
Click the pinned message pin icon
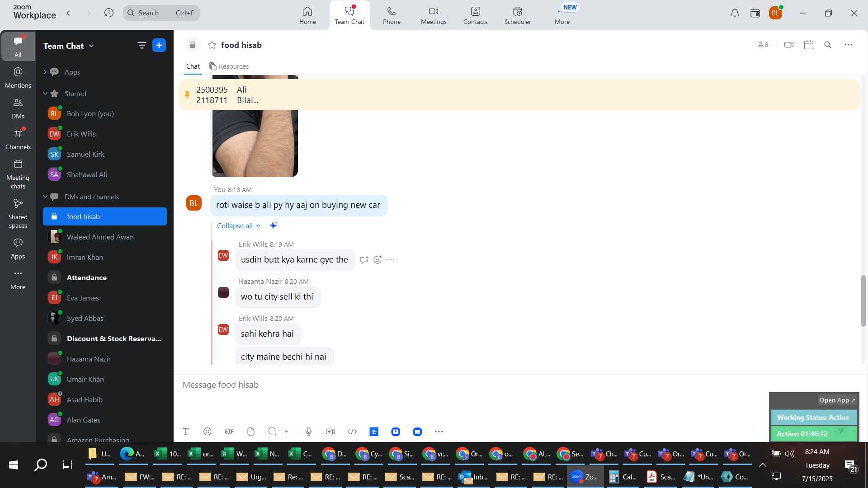(x=187, y=94)
